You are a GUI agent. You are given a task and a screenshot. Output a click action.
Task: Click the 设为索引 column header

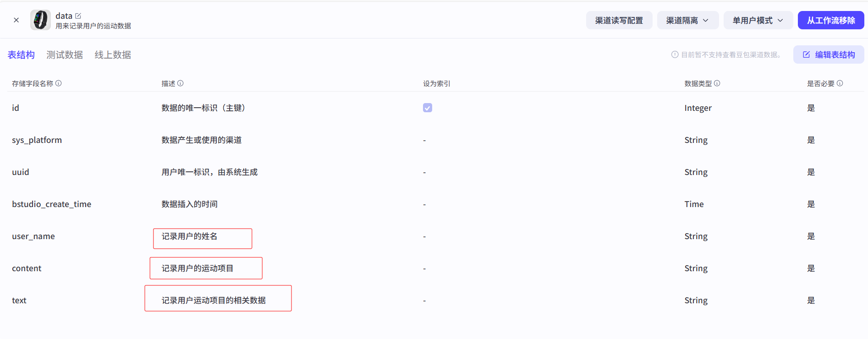437,83
